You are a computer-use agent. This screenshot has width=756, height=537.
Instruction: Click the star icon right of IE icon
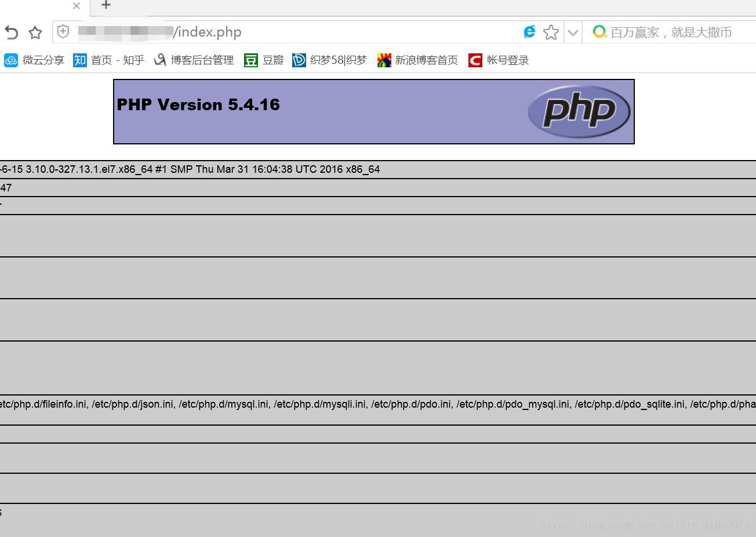pos(551,32)
